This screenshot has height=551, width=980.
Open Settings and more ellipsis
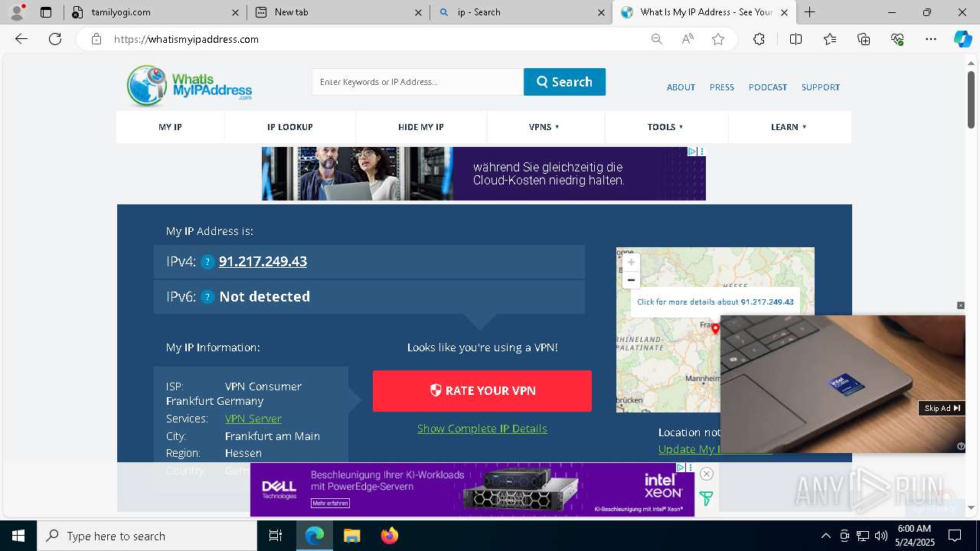click(x=931, y=39)
